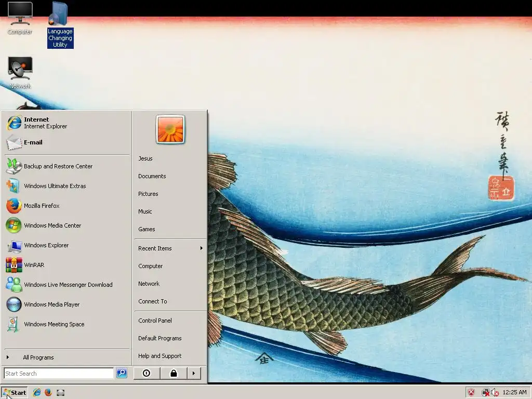532x399 pixels.
Task: Launch the WinRAR icon
Action: (14, 265)
